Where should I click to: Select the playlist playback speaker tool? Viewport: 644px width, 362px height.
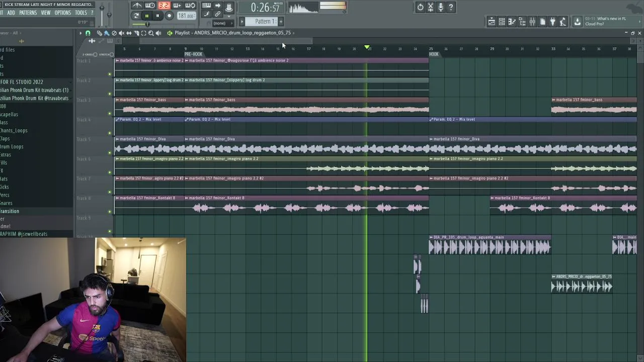158,33
